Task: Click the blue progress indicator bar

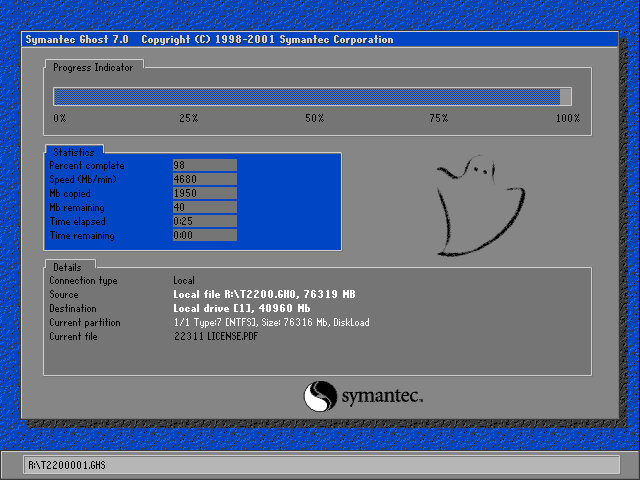Action: [307, 96]
